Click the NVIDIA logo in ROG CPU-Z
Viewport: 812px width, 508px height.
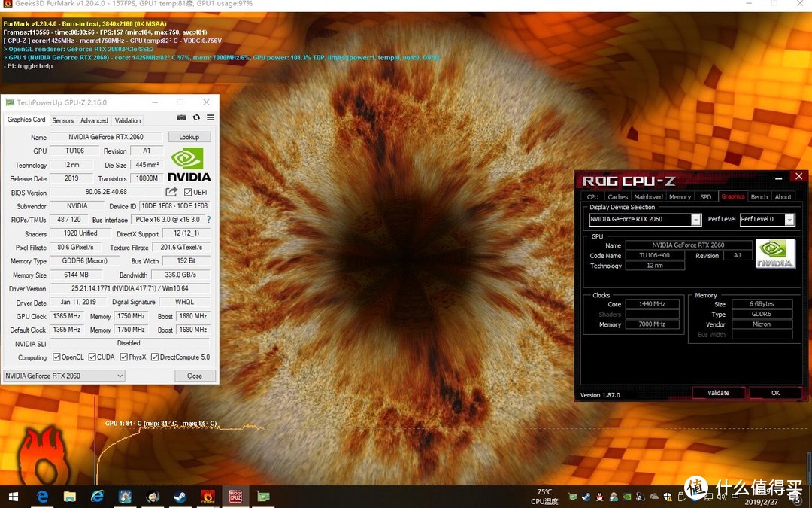(774, 254)
